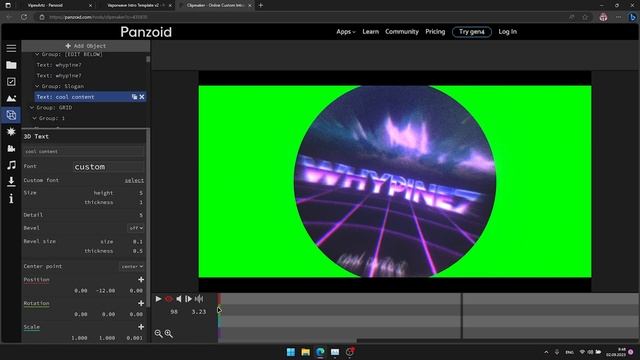Image resolution: width=640 pixels, height=360 pixels.
Task: Toggle the audio waveform button
Action: point(199,299)
